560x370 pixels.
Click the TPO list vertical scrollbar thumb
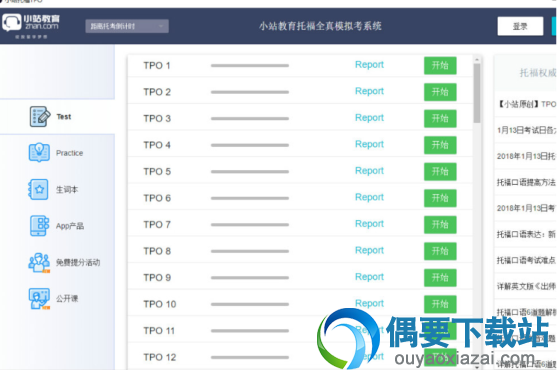[477, 93]
